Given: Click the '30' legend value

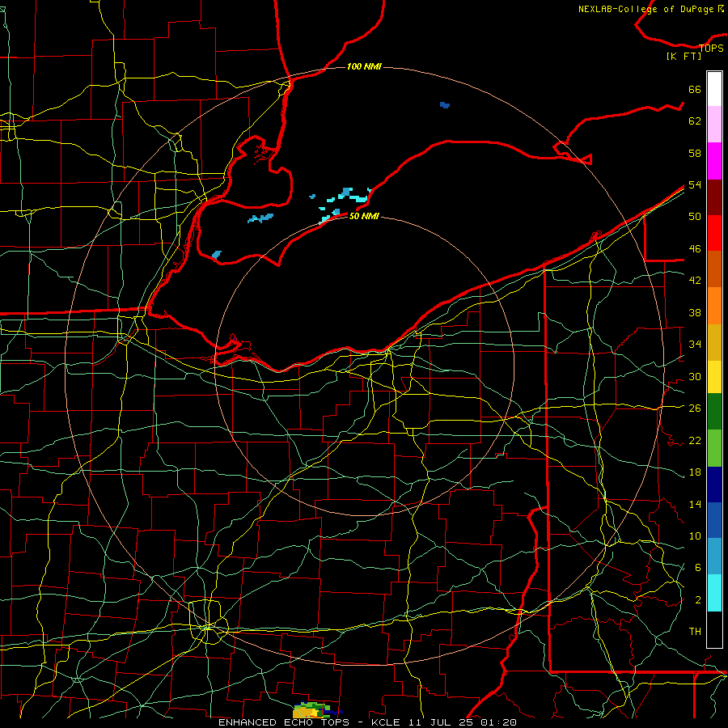Looking at the screenshot, I should tap(695, 376).
